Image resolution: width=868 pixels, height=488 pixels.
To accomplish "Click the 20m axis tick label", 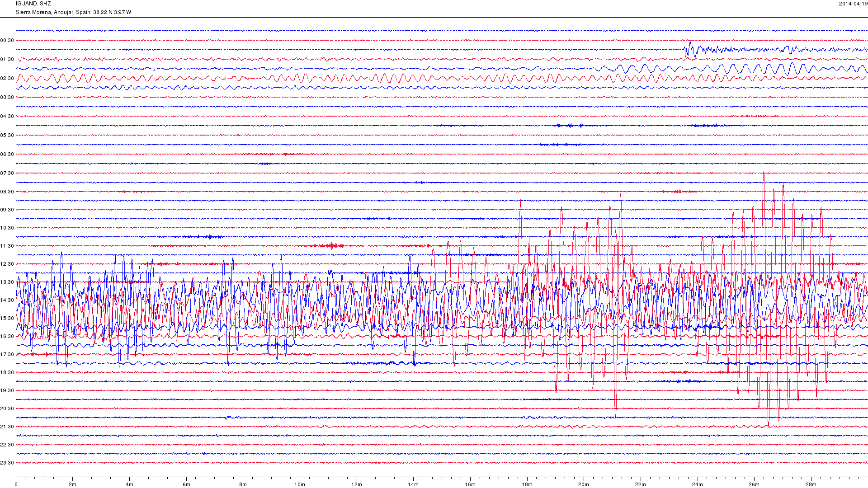I will tap(584, 485).
